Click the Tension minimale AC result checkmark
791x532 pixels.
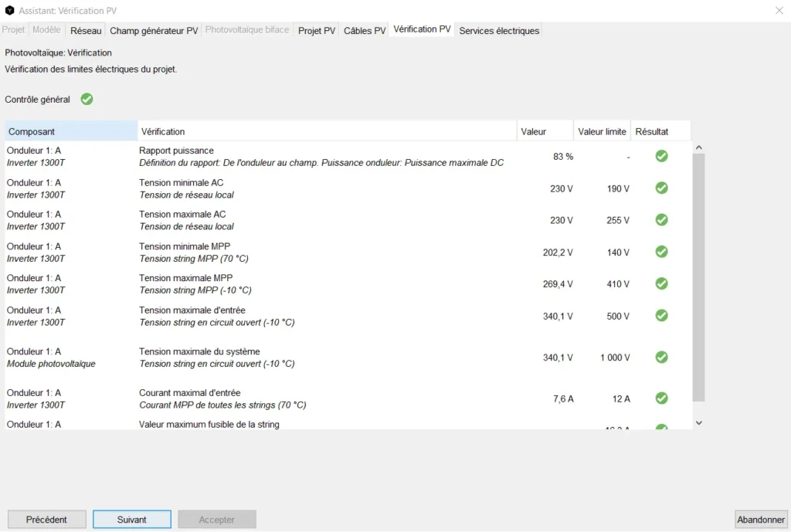(661, 188)
